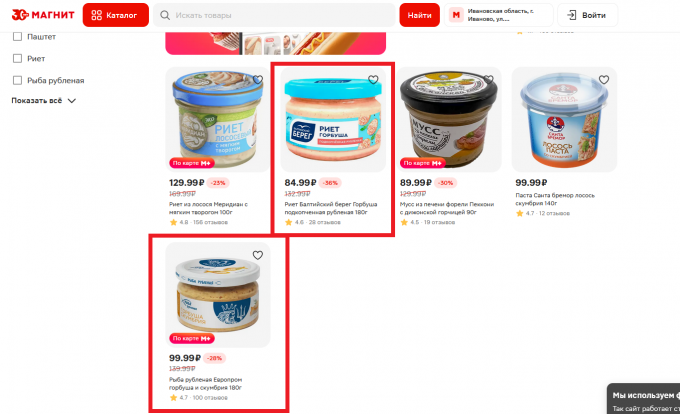Click the Войти login button
Viewport: 680px width, 414px height.
click(587, 15)
